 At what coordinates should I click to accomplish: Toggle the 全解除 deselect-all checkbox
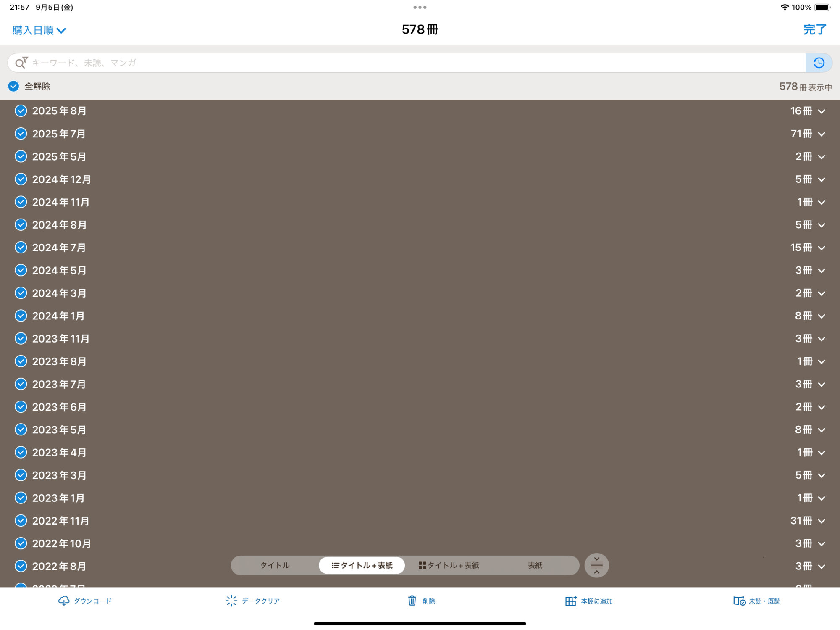tap(14, 86)
